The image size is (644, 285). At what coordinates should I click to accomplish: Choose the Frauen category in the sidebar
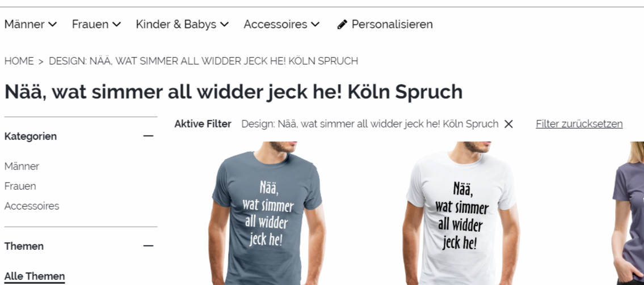(20, 186)
